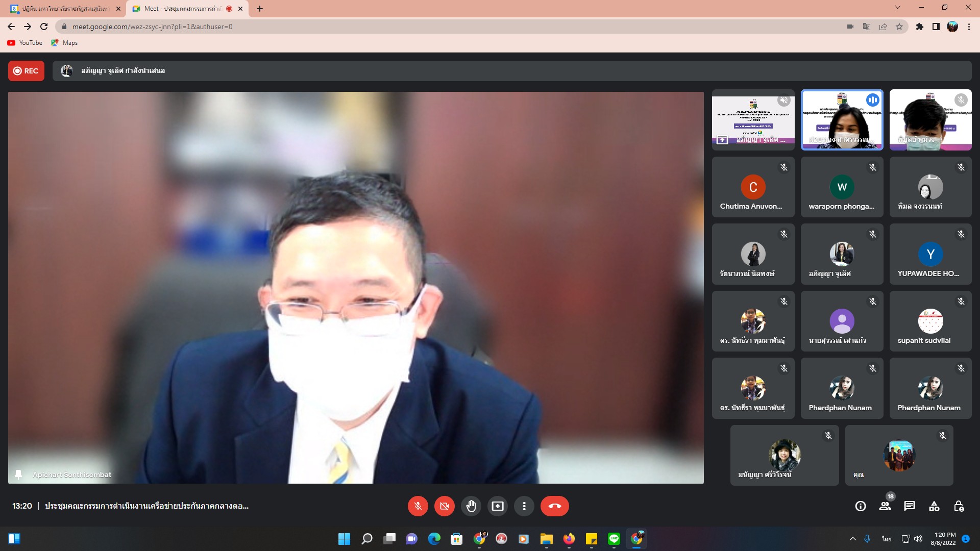The height and width of the screenshot is (551, 980).
Task: Click the REC recording indicator
Action: [x=26, y=71]
